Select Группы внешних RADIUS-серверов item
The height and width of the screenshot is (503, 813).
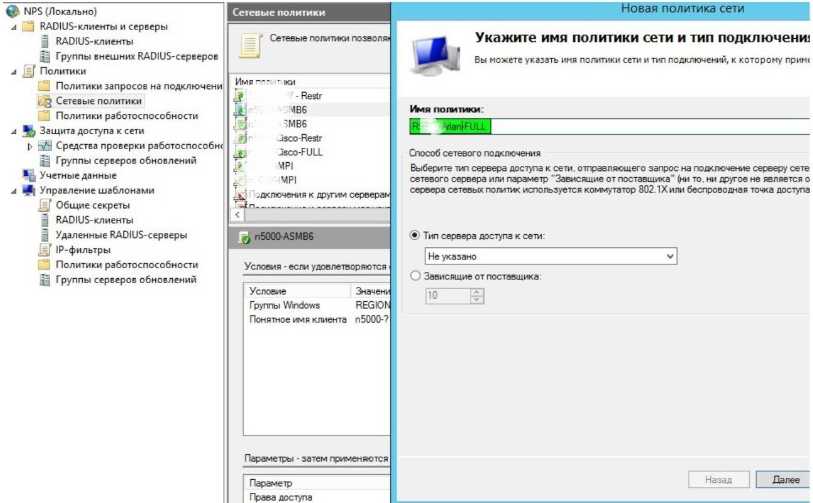coord(136,56)
